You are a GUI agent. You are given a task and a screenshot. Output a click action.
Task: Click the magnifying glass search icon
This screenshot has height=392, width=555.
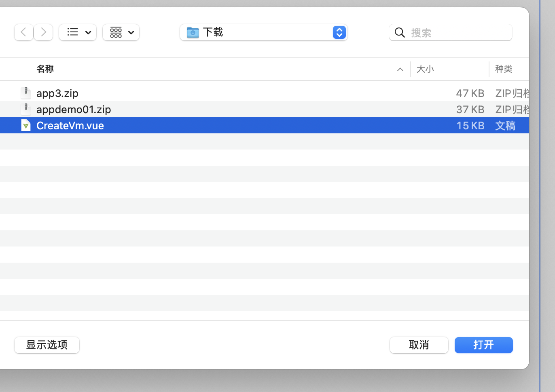click(400, 32)
